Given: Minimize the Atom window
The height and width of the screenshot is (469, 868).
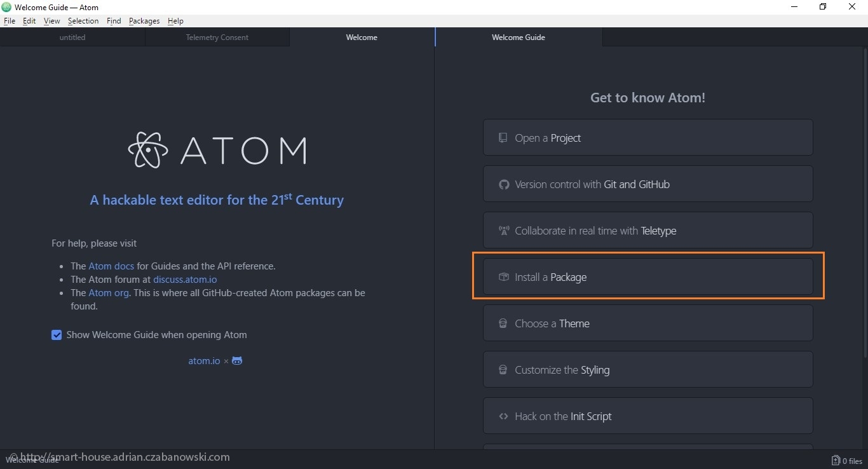Looking at the screenshot, I should (x=794, y=7).
